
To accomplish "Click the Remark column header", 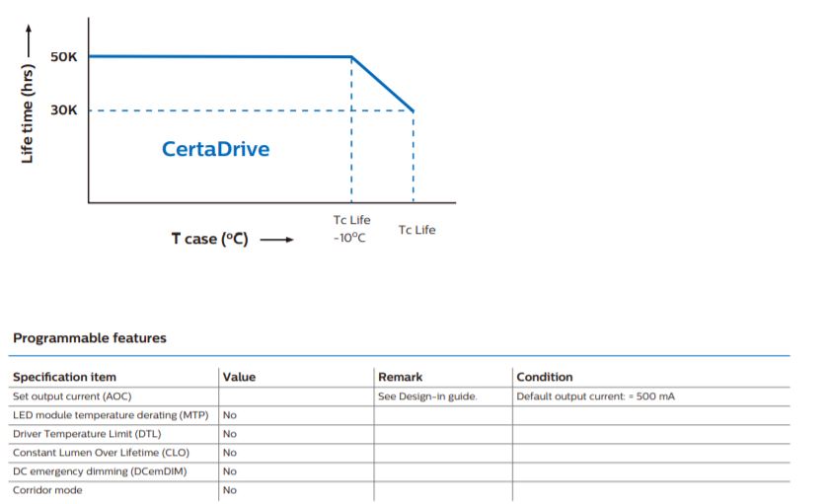I will click(400, 377).
